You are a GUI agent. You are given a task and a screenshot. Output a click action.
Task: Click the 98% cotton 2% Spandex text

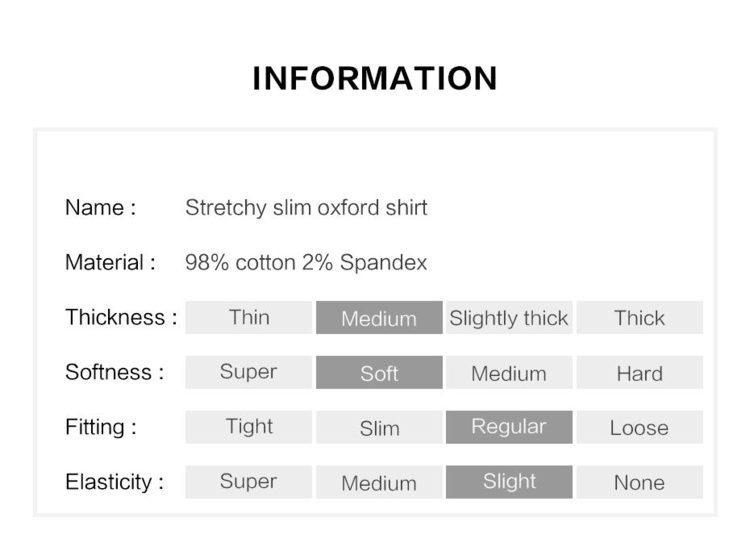pos(306,263)
